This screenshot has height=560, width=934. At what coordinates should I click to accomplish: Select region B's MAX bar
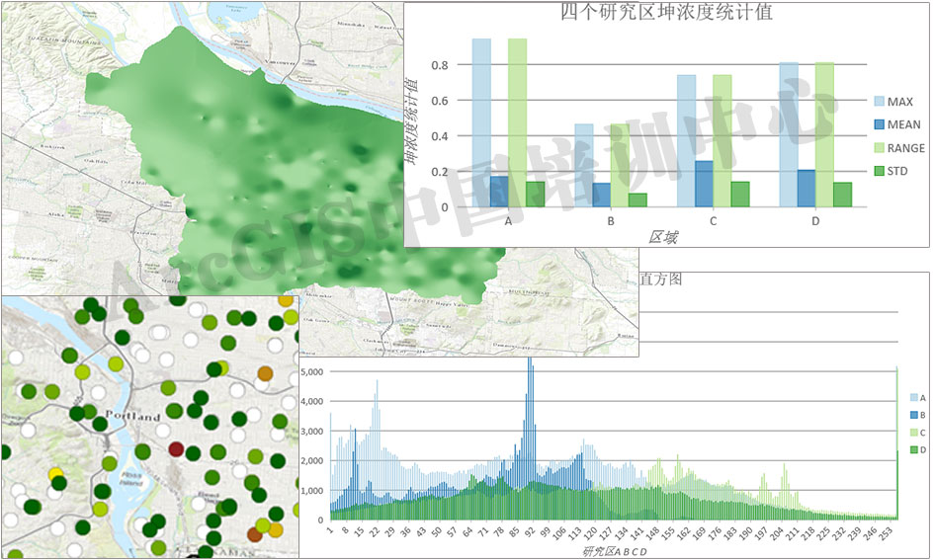(x=584, y=166)
